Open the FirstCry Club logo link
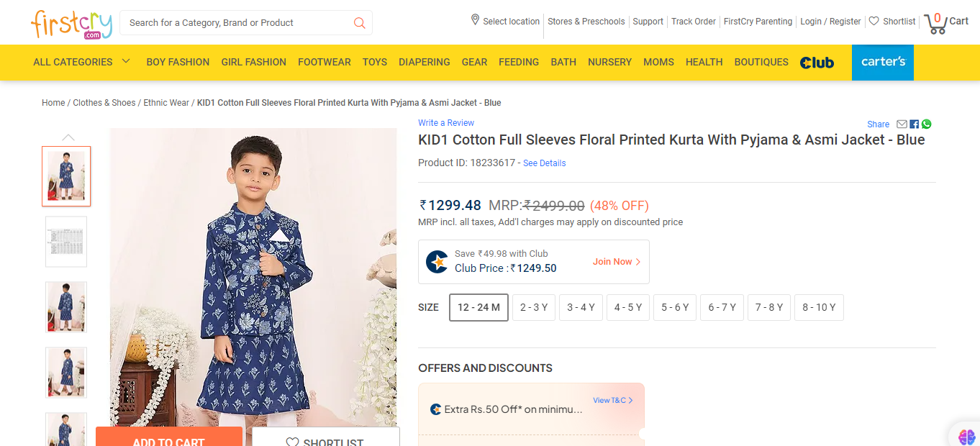980x446 pixels. [x=817, y=63]
